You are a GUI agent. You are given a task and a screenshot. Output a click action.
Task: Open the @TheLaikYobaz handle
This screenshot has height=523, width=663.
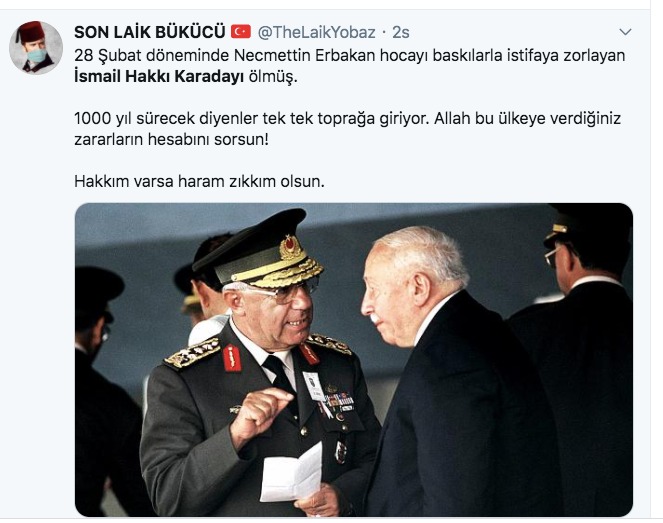[x=316, y=32]
